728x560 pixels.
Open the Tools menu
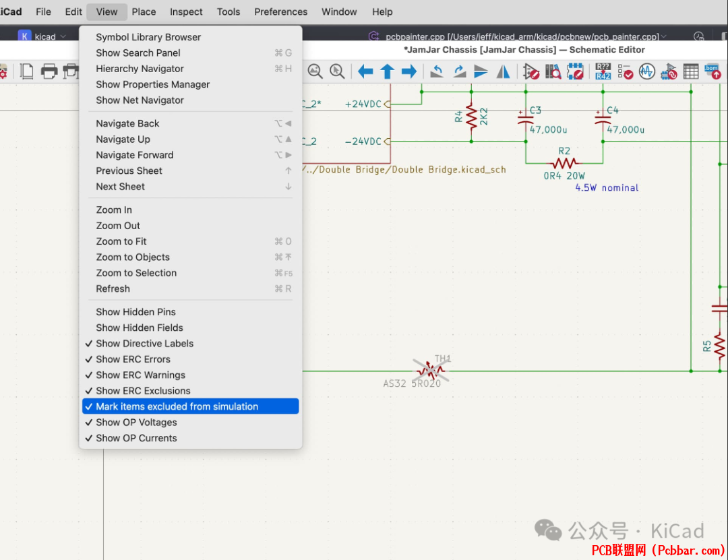(229, 11)
